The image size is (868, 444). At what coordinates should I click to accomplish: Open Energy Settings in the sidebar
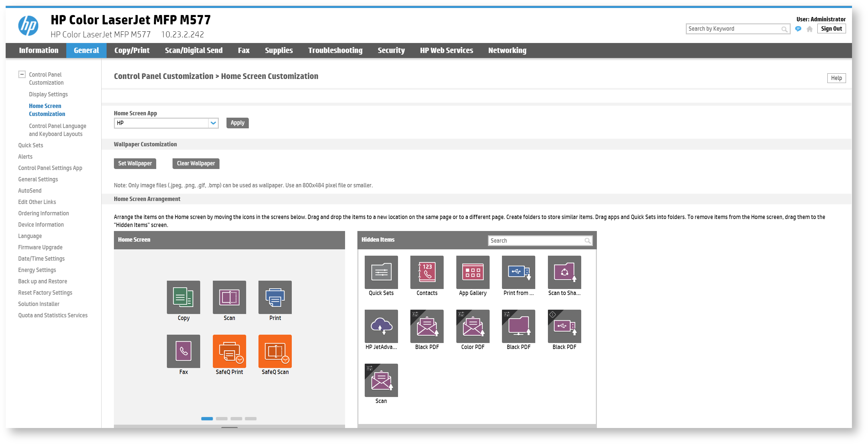(37, 270)
